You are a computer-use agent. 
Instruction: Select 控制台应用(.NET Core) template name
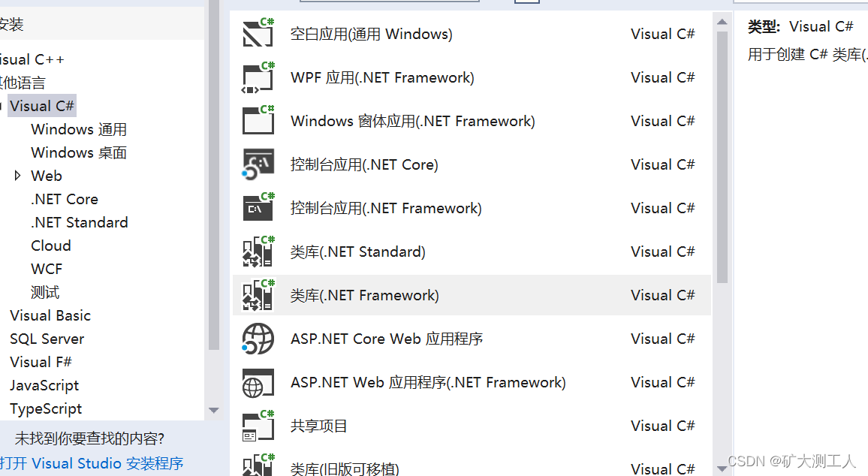pyautogui.click(x=364, y=165)
